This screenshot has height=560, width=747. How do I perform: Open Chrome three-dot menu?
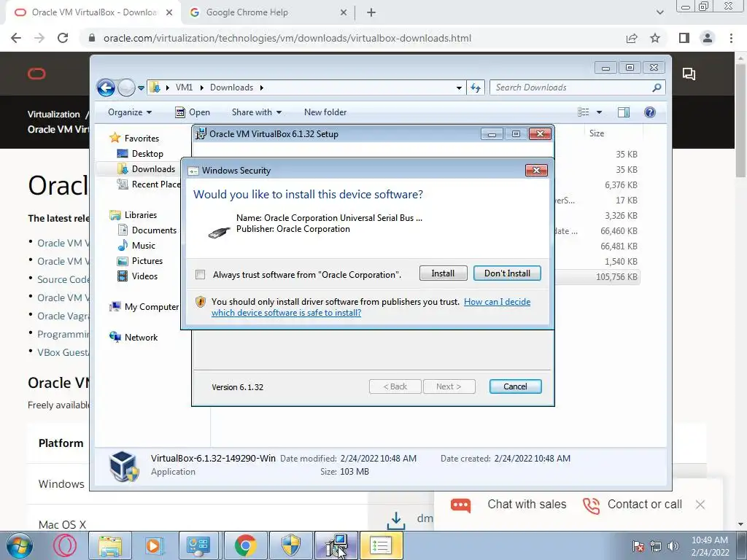coord(731,38)
